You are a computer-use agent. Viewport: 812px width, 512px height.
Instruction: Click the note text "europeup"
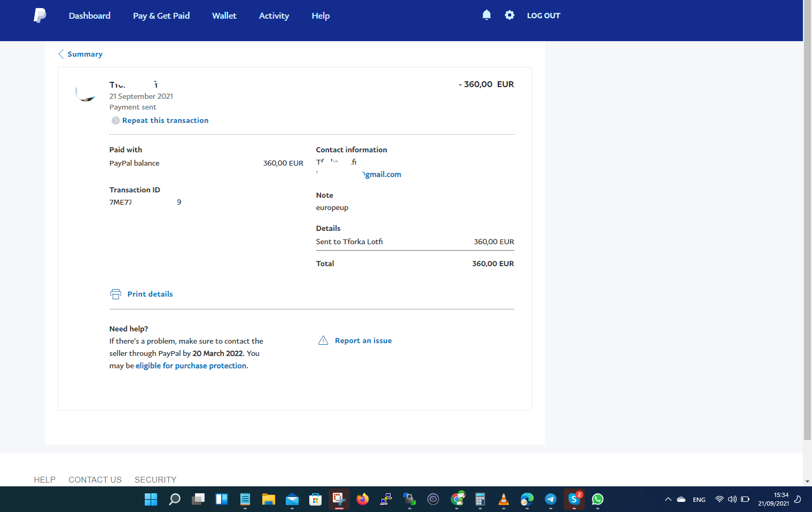click(x=332, y=207)
